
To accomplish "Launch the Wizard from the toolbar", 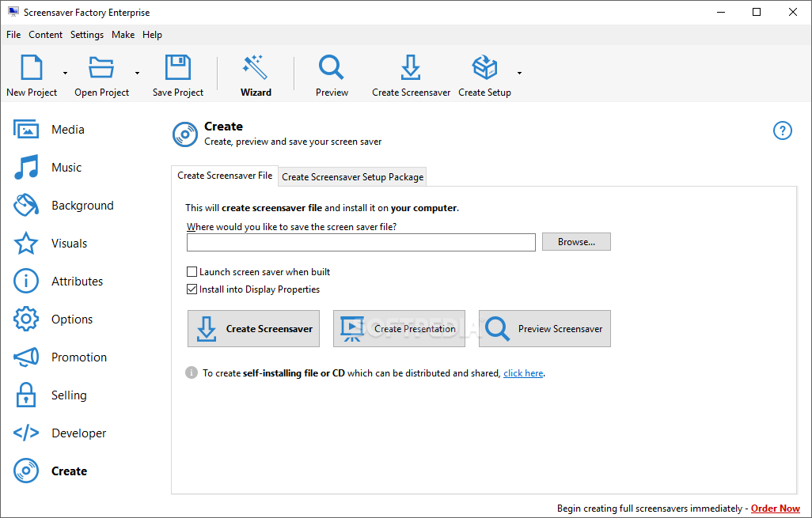I will (256, 76).
